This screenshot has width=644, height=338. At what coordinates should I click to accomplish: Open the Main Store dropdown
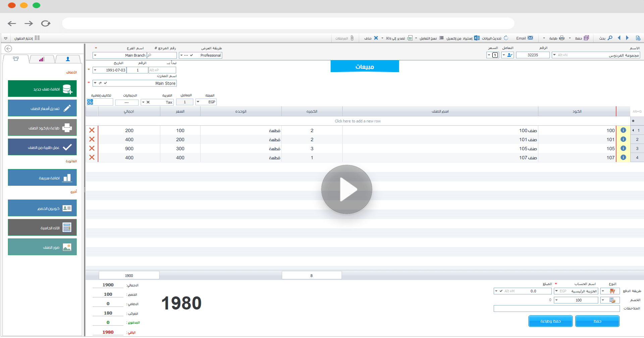pyautogui.click(x=95, y=83)
